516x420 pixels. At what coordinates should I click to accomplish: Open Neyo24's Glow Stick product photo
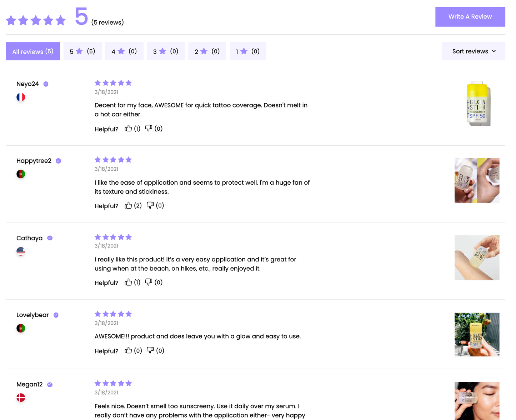point(478,104)
